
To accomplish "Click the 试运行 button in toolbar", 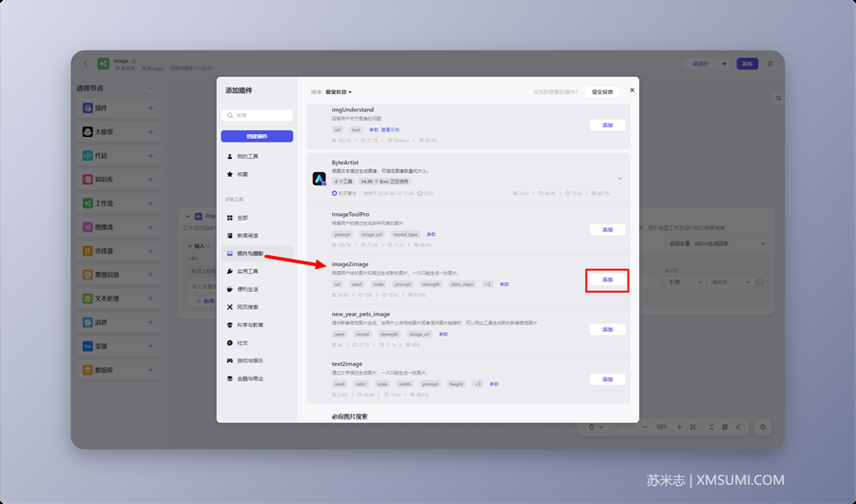I will click(700, 64).
